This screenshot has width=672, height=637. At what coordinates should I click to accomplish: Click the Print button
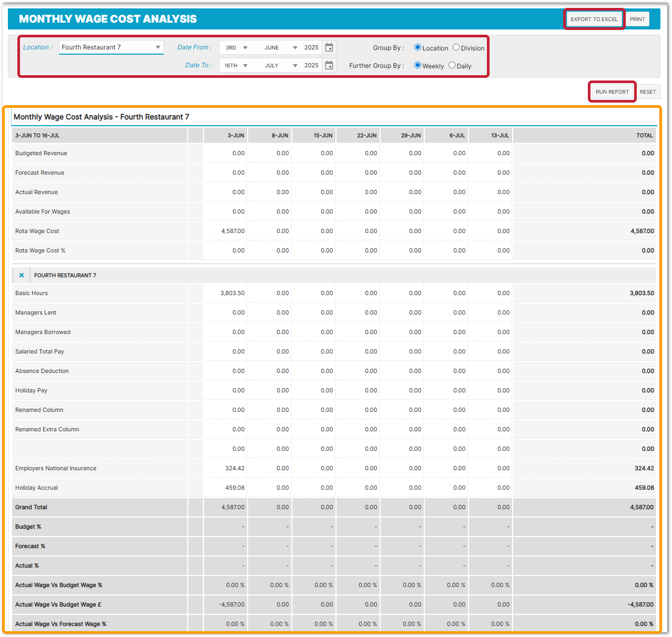[637, 19]
